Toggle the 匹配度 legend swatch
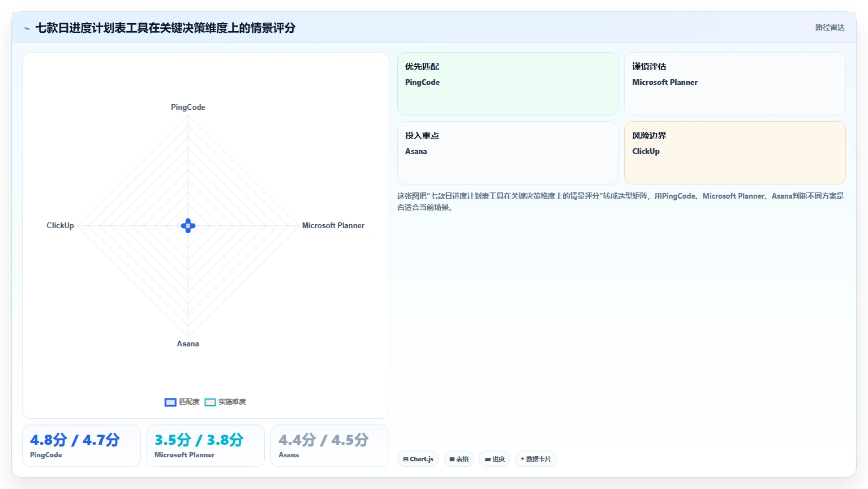 (170, 402)
